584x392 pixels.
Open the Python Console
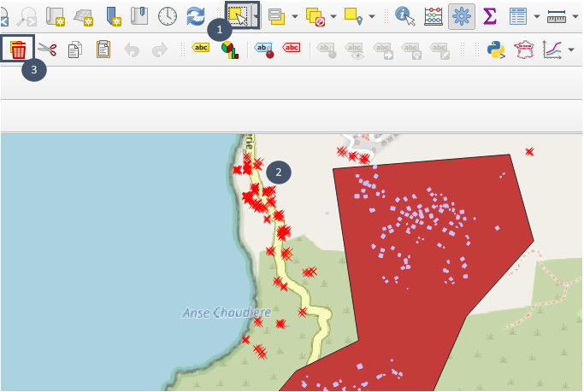point(495,50)
